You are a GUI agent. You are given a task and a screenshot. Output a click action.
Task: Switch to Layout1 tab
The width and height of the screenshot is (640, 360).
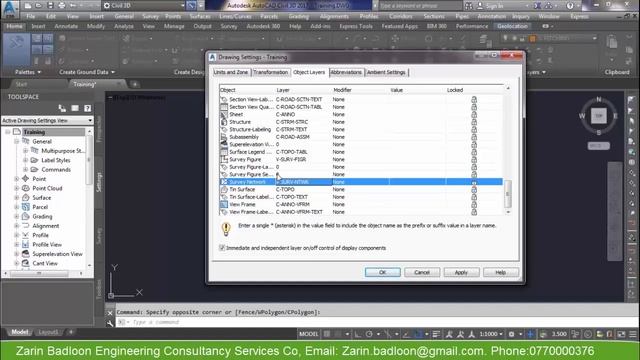tap(48, 332)
